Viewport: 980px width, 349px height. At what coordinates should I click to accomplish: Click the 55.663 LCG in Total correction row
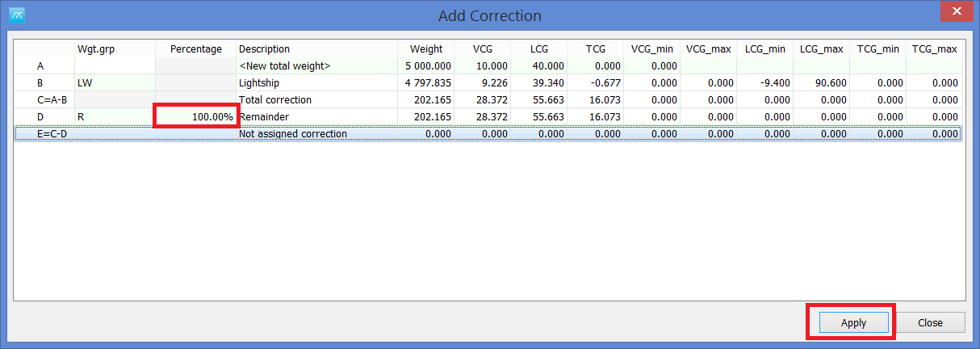click(x=538, y=99)
